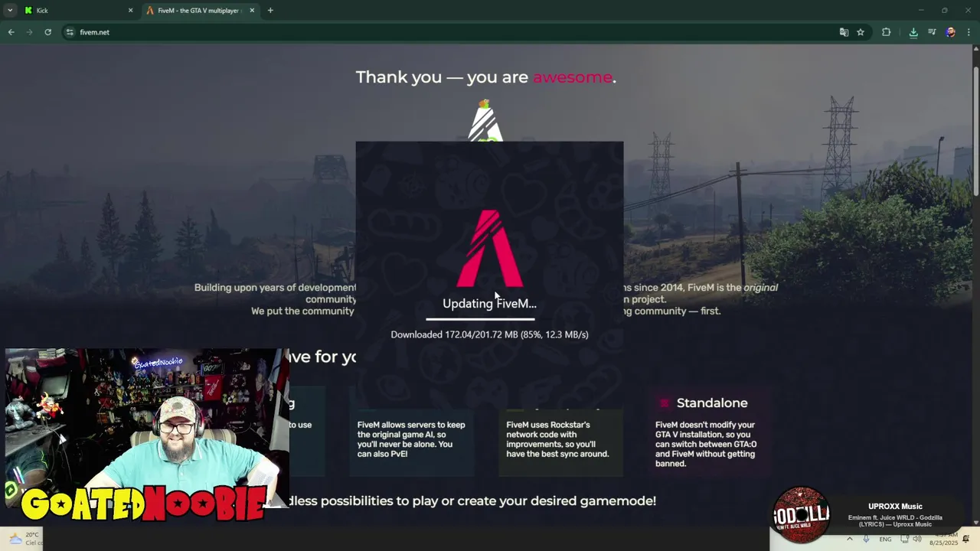980x551 pixels.
Task: Click the 'create your desired gamemode!' line
Action: (472, 500)
